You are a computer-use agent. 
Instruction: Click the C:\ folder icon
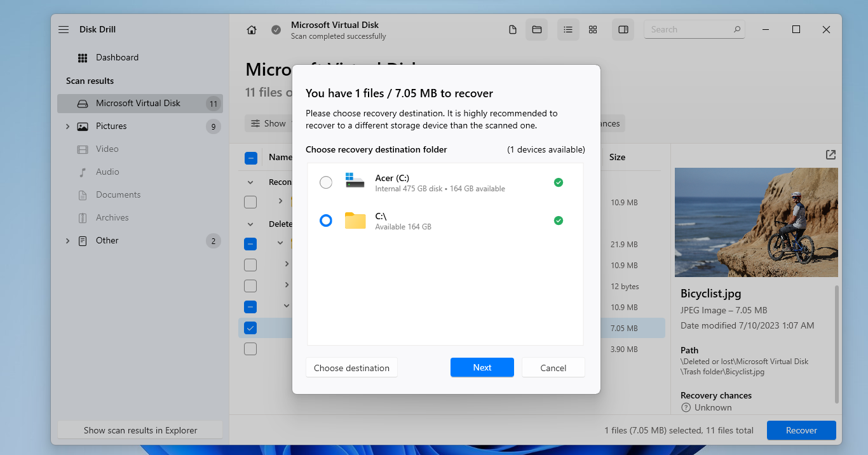pyautogui.click(x=355, y=221)
